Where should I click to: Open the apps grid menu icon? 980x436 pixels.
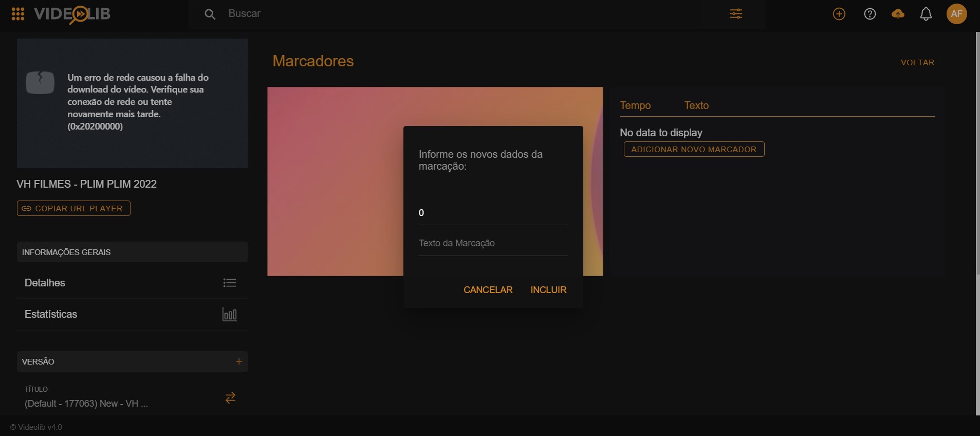18,14
